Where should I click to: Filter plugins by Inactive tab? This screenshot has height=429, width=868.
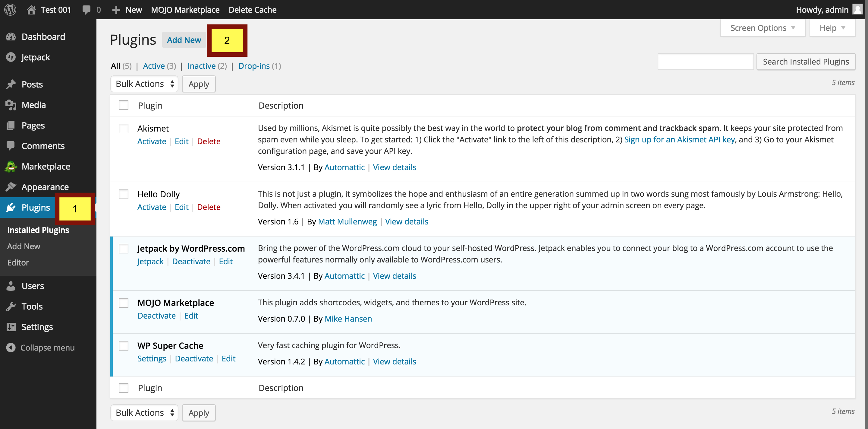pyautogui.click(x=202, y=66)
